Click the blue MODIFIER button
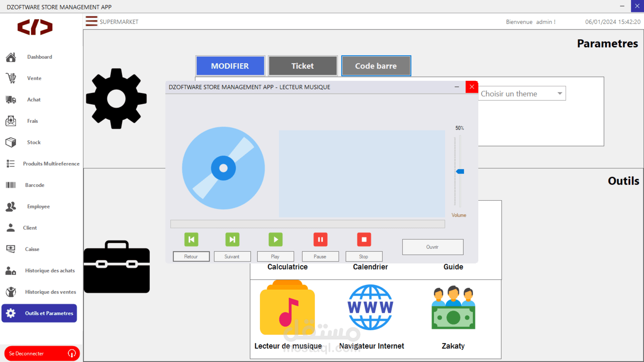 (230, 66)
